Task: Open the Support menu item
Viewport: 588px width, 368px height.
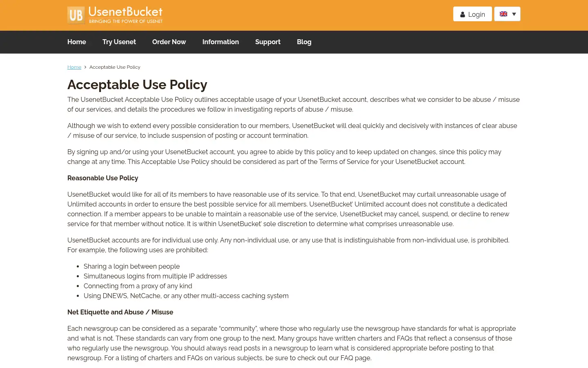Action: [268, 42]
